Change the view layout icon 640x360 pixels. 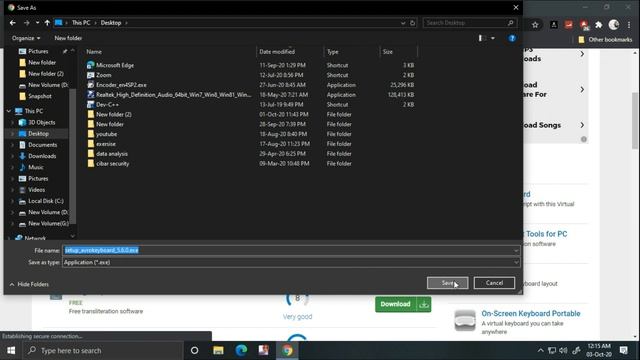click(x=482, y=38)
